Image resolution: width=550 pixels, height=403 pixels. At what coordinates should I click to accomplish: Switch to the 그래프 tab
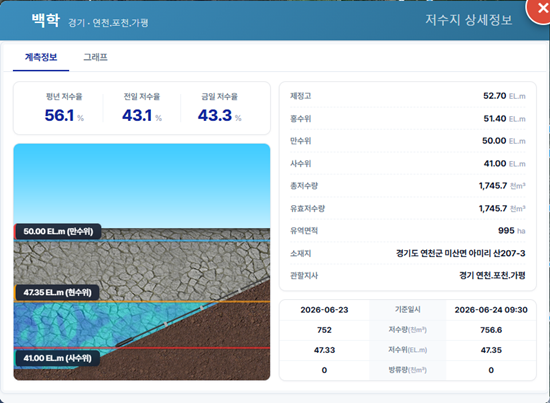(x=95, y=57)
